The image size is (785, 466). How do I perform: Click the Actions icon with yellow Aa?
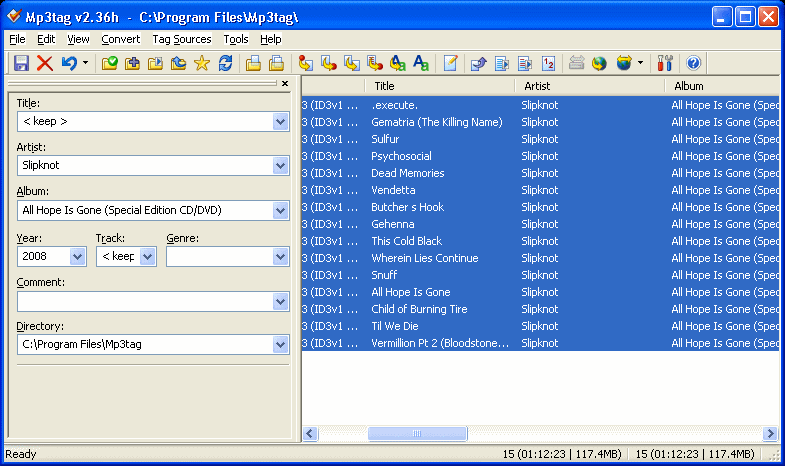pyautogui.click(x=398, y=63)
